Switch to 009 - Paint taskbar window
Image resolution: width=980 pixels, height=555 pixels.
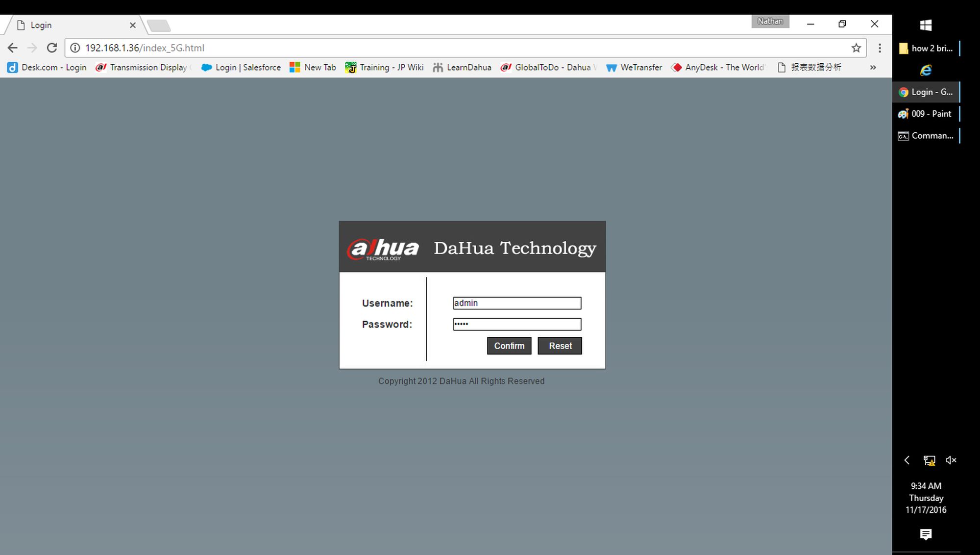click(926, 114)
